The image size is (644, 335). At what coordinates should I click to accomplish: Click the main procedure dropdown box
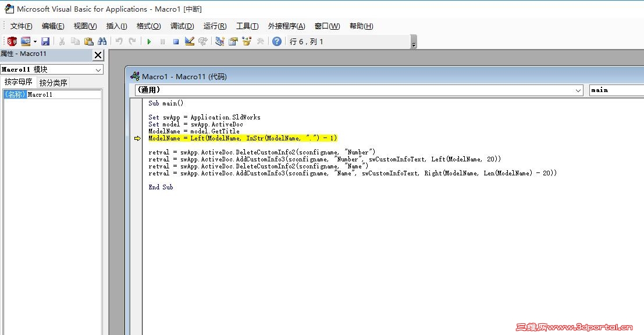pos(617,90)
